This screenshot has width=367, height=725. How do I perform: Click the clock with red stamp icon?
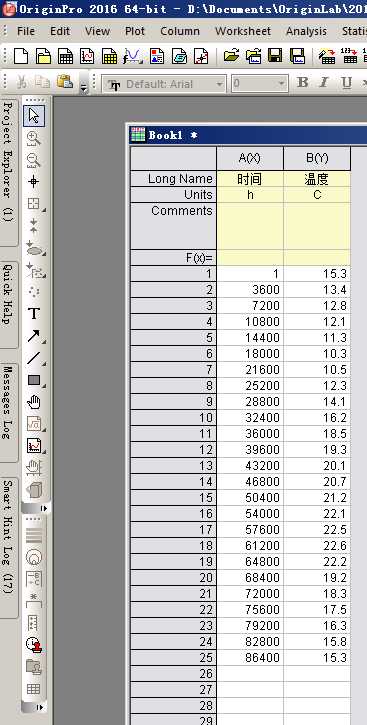pyautogui.click(x=34, y=644)
